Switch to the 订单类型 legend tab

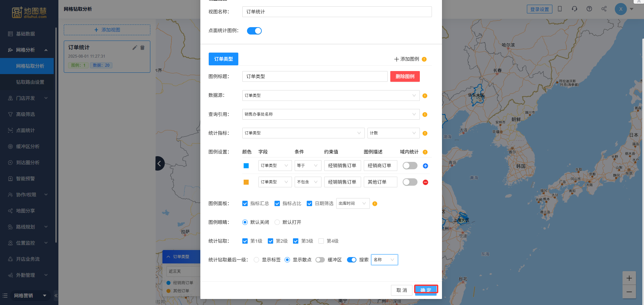[223, 59]
